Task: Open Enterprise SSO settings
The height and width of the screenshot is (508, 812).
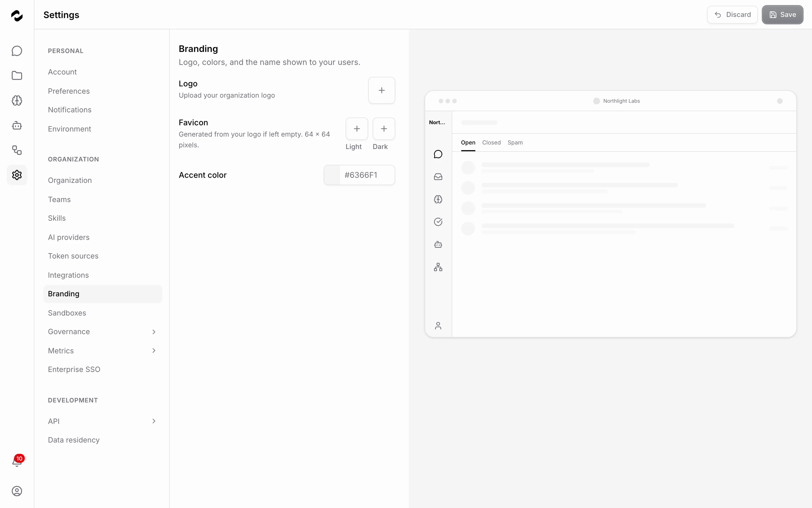Action: 103,370
